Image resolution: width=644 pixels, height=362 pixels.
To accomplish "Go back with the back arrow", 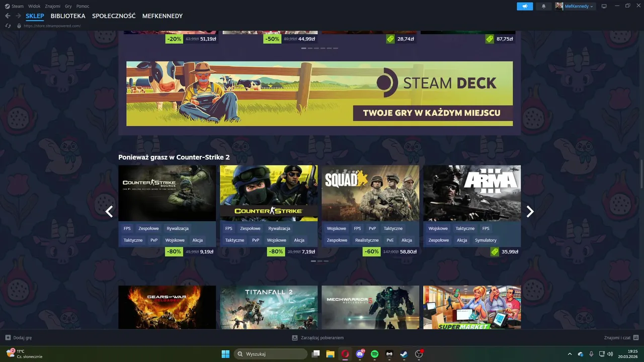I will [x=8, y=16].
